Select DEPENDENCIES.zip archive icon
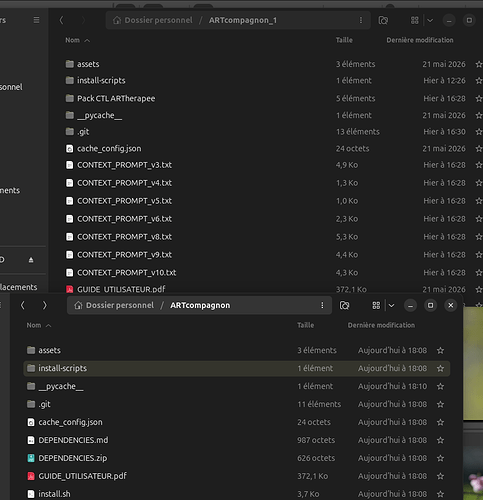483x500 pixels. 31,458
